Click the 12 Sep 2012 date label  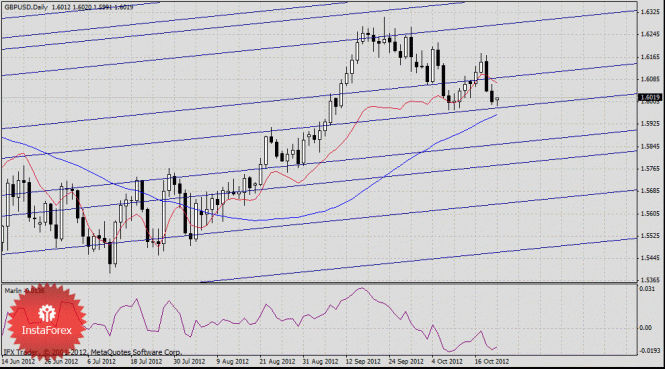pyautogui.click(x=363, y=362)
